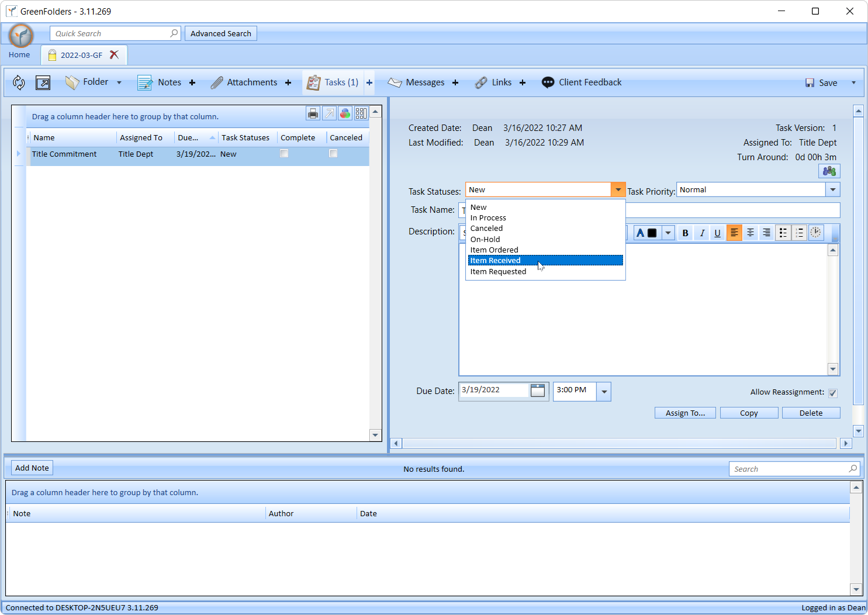Pick Item Ordered status
This screenshot has width=868, height=615.
(x=545, y=250)
